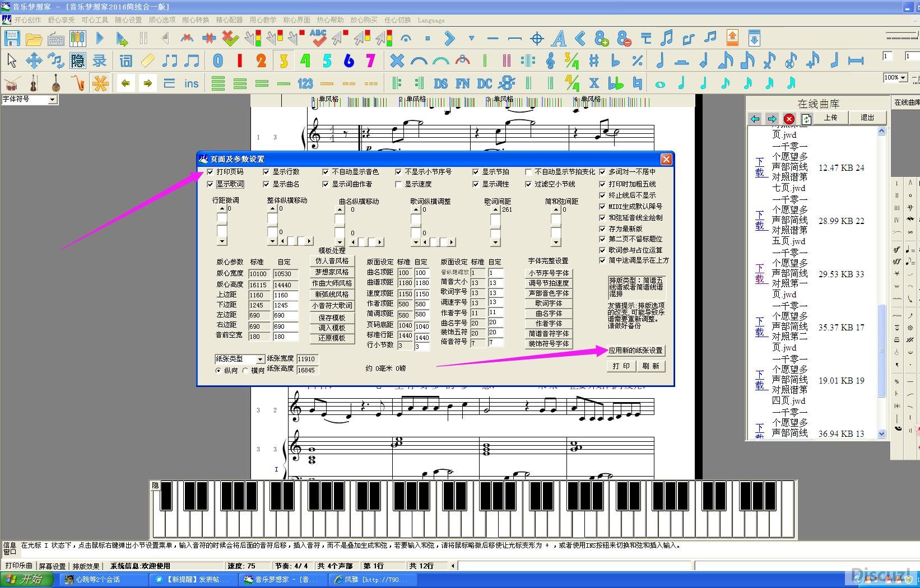
Task: Select the orange number 2 note
Action: pos(261,60)
